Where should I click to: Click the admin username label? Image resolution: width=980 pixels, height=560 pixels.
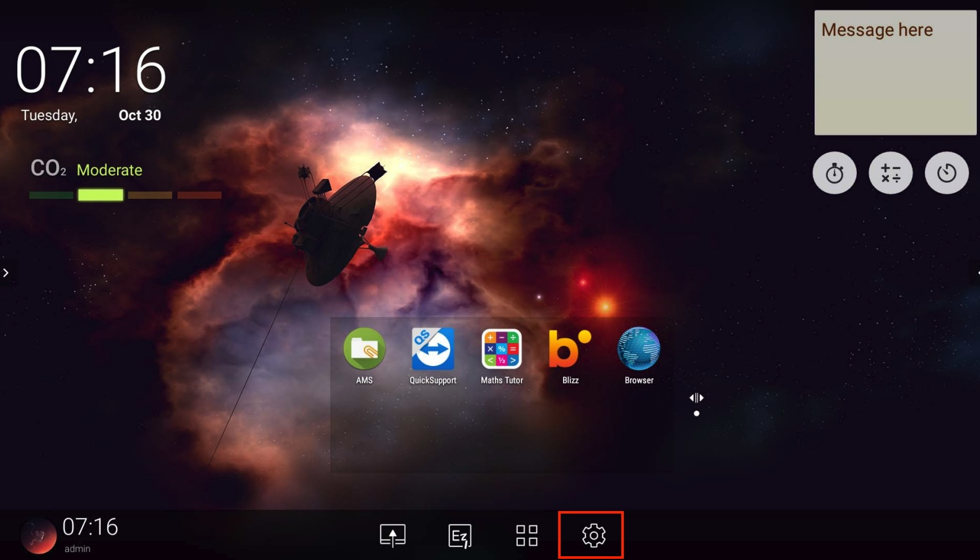pyautogui.click(x=77, y=549)
